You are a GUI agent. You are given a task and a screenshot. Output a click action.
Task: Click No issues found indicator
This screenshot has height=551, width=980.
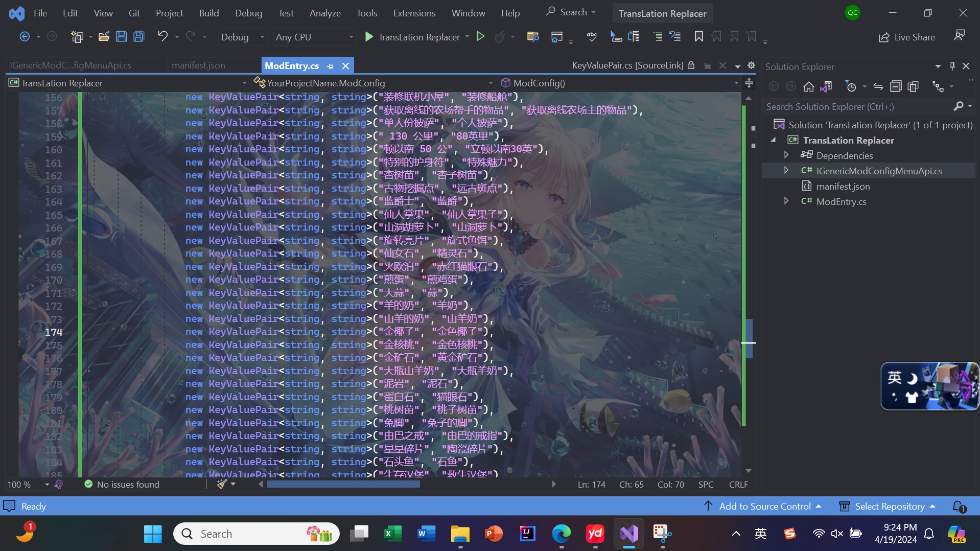pos(122,485)
